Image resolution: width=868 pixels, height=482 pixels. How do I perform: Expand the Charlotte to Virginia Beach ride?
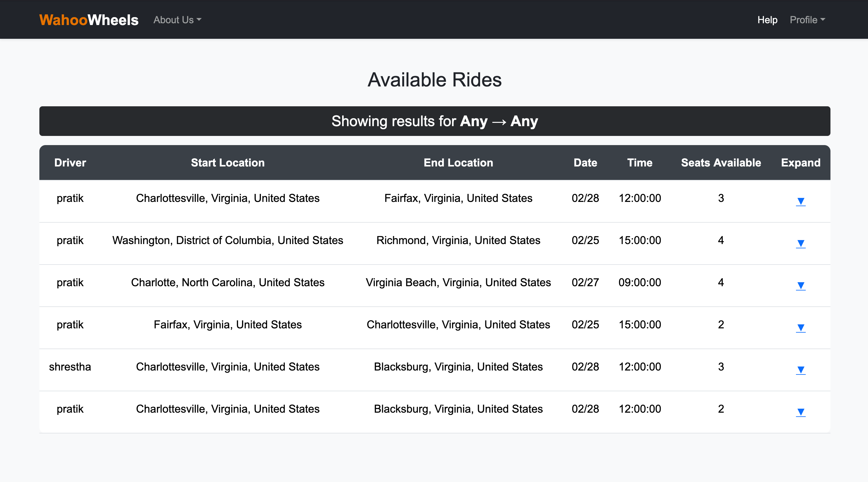[x=801, y=286]
